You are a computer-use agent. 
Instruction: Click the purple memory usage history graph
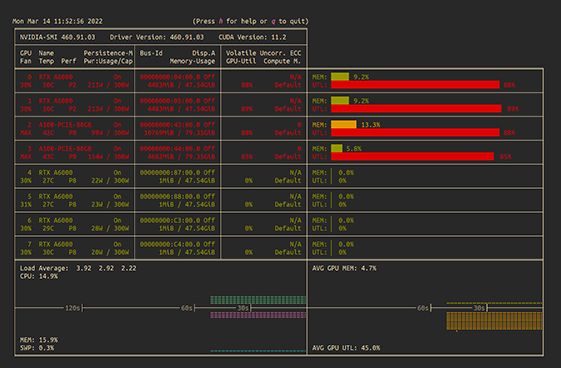[x=258, y=315]
